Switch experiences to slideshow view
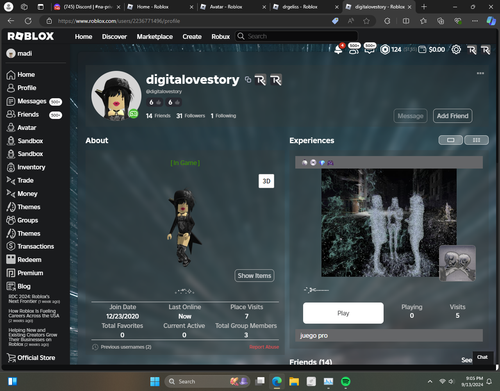Image resolution: width=500 pixels, height=391 pixels. coord(450,140)
